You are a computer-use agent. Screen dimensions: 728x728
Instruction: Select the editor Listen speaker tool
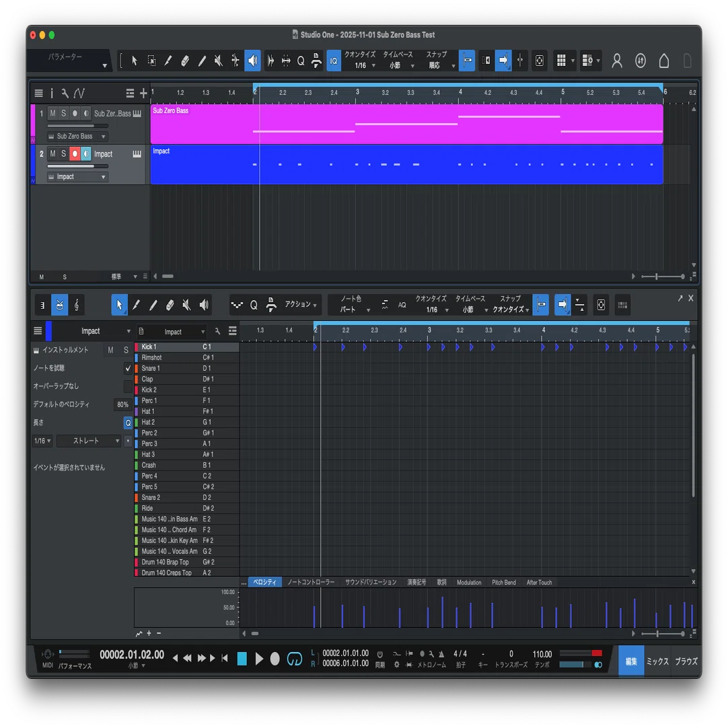[x=204, y=305]
